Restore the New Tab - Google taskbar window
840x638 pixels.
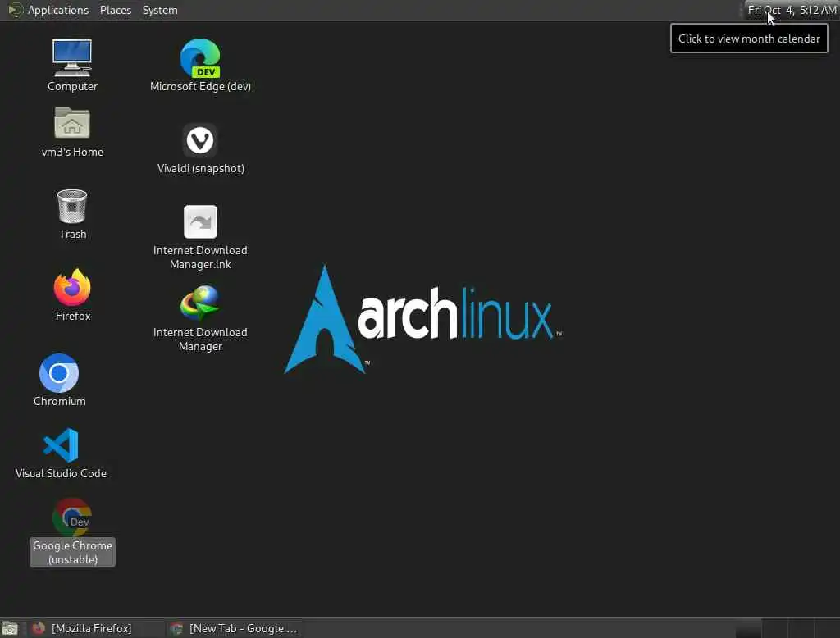click(234, 628)
